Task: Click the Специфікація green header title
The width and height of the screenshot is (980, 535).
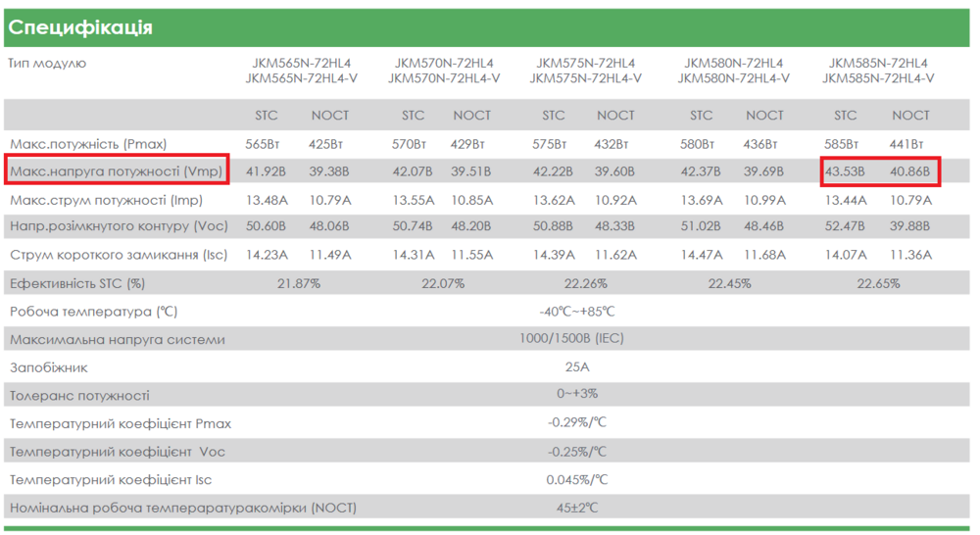Action: (x=80, y=27)
